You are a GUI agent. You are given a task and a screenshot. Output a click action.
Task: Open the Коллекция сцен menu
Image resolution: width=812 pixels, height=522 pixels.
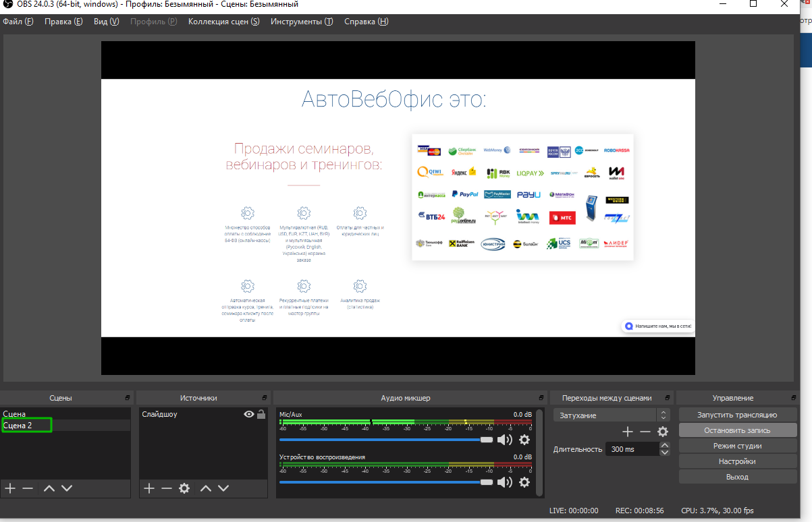[223, 22]
